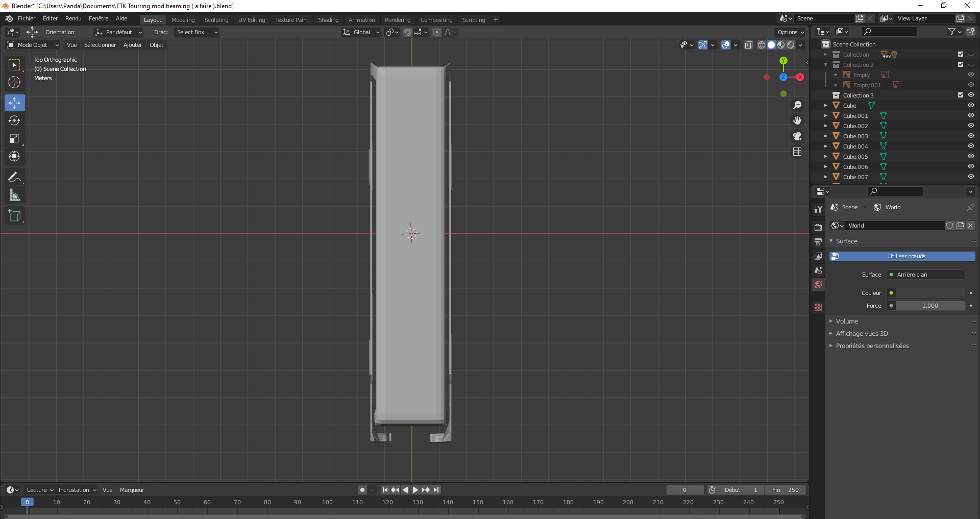Hide Cube.003 with its eye icon
Image resolution: width=980 pixels, height=519 pixels.
971,136
